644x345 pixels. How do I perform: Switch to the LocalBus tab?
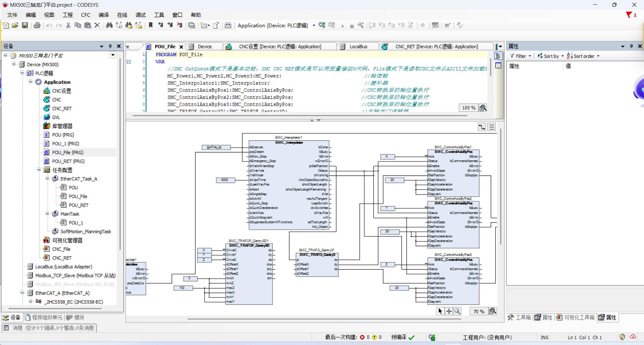coord(358,47)
